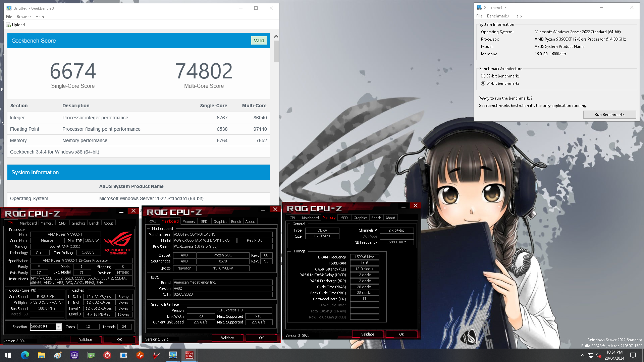Click the Run Benchmarks button
This screenshot has width=644, height=362.
(609, 115)
